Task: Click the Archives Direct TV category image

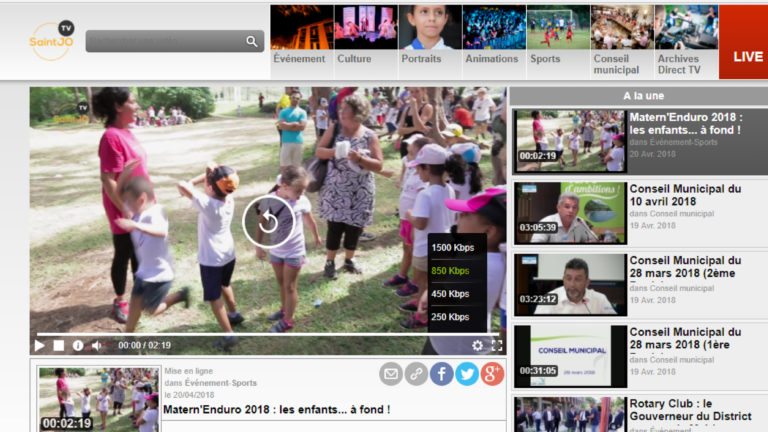Action: (x=686, y=27)
